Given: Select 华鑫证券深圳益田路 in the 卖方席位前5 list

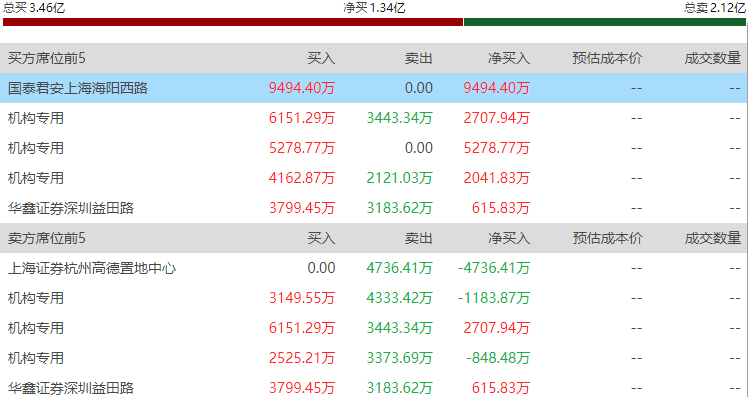Looking at the screenshot, I should (x=71, y=388).
